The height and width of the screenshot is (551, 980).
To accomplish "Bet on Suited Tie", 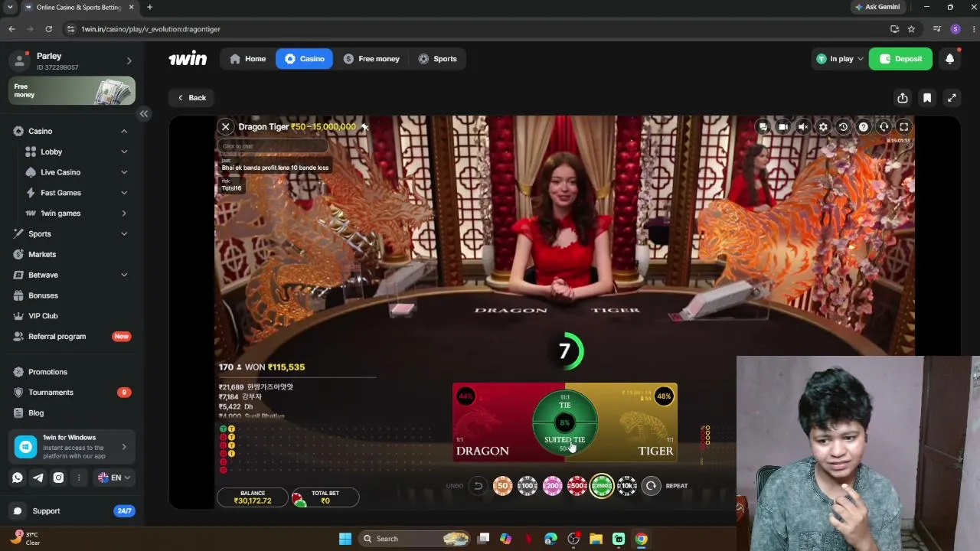I will pyautogui.click(x=565, y=441).
